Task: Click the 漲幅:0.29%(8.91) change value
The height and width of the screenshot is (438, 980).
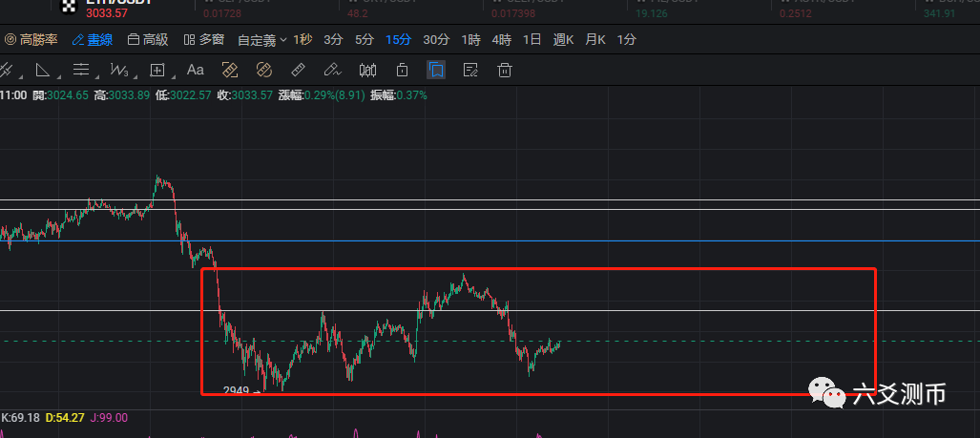Action: click(x=322, y=95)
